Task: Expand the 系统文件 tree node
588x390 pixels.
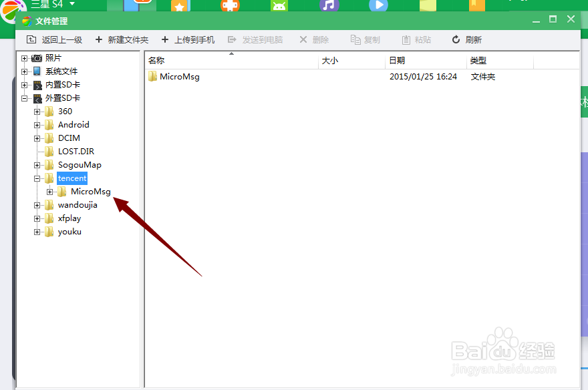Action: coord(24,71)
